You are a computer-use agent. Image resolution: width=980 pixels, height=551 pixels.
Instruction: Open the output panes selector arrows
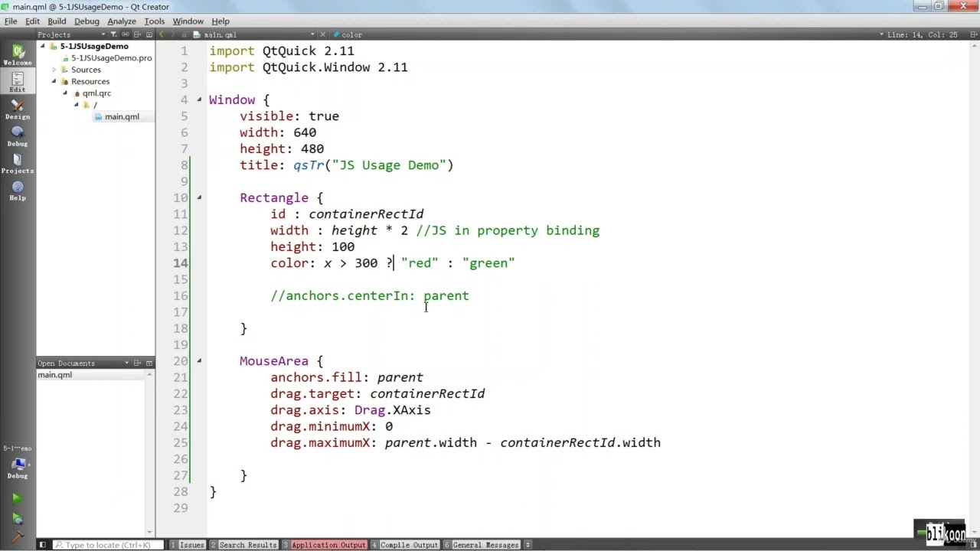[x=528, y=545]
